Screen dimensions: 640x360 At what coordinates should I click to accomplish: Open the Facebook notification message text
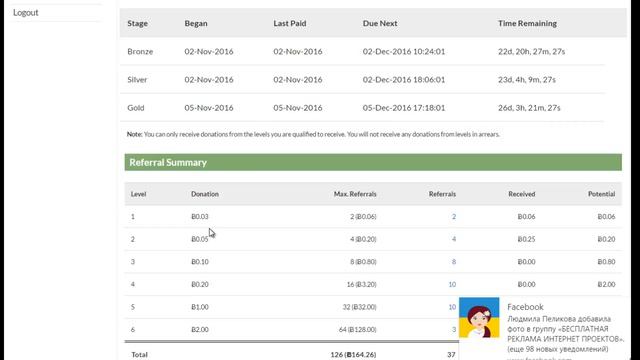click(x=565, y=334)
